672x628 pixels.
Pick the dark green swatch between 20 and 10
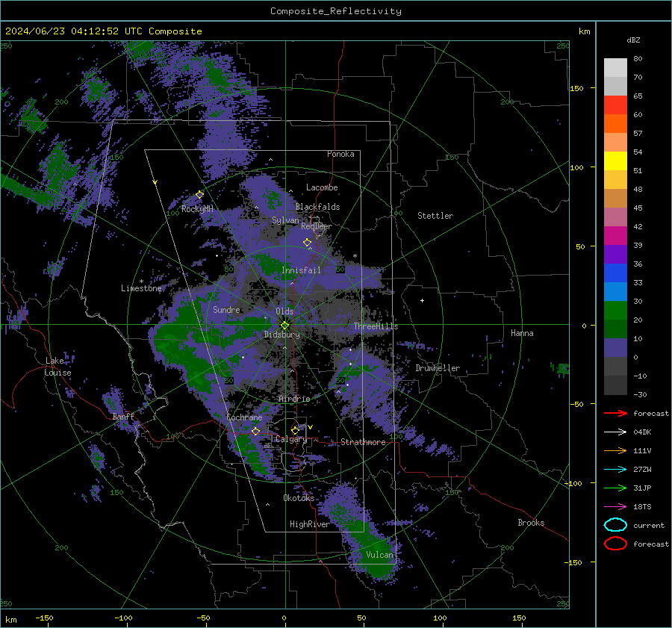click(x=615, y=329)
